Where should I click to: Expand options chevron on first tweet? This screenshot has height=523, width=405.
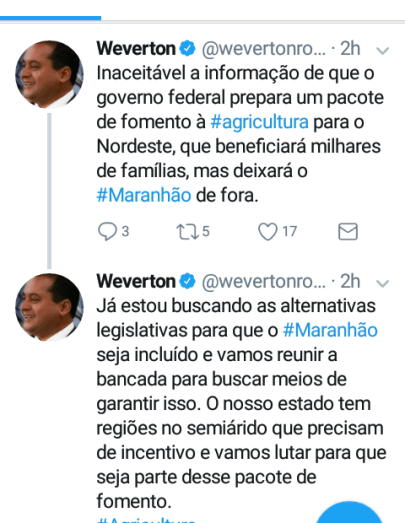pyautogui.click(x=382, y=51)
